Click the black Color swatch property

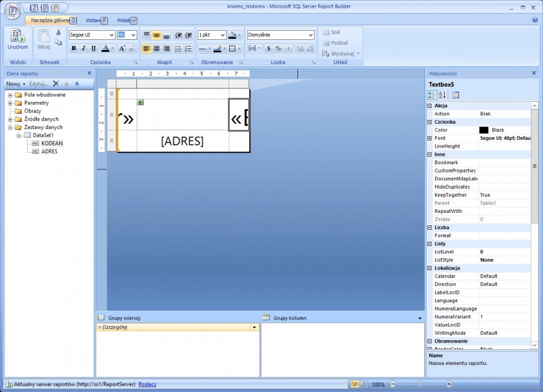484,130
